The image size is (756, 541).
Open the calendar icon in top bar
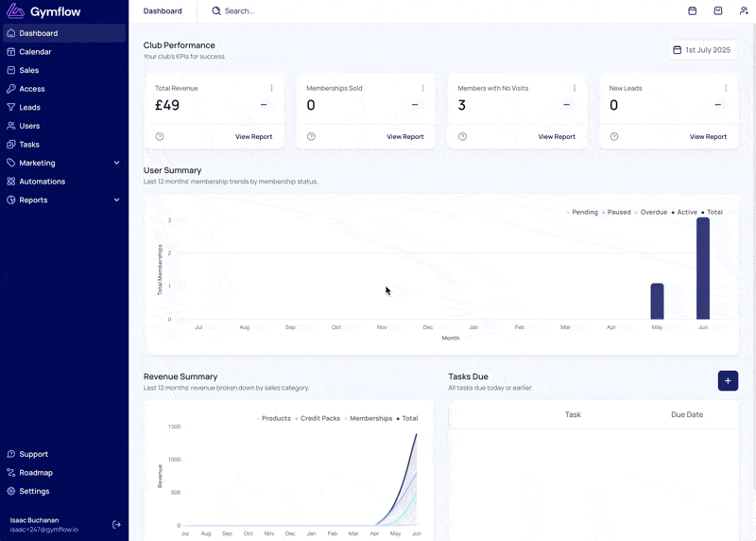pos(693,10)
